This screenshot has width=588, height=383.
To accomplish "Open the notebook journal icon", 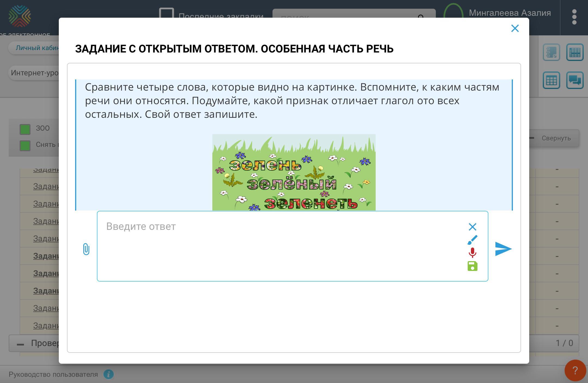I will coord(551,52).
